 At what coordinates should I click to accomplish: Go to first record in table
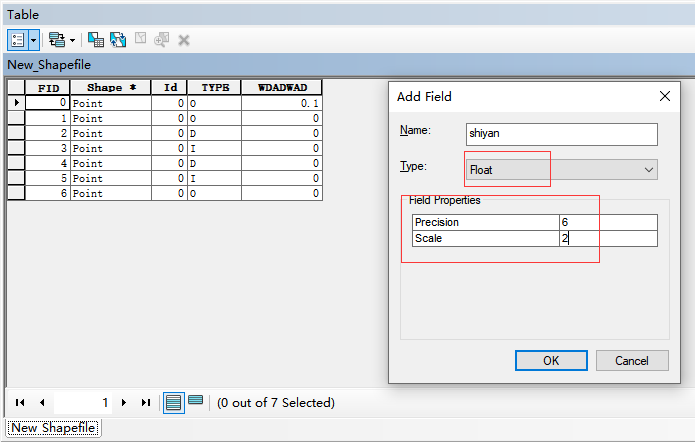point(20,403)
